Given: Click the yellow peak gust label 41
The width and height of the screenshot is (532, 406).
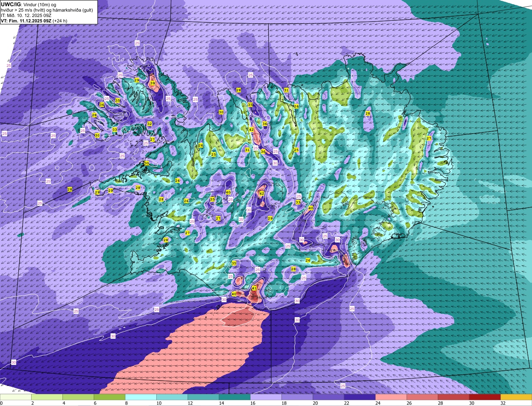Looking at the screenshot, I should click(x=254, y=288).
